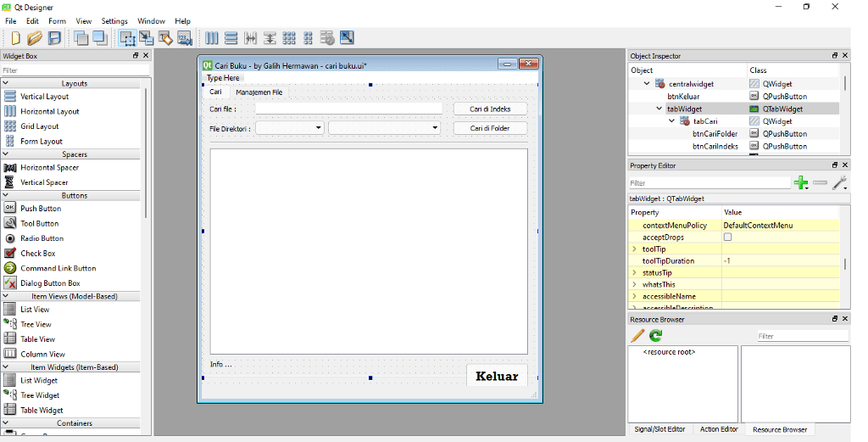Select Edit Signals/Slots mode icon
Screen dimensions: 868x442
click(146, 37)
